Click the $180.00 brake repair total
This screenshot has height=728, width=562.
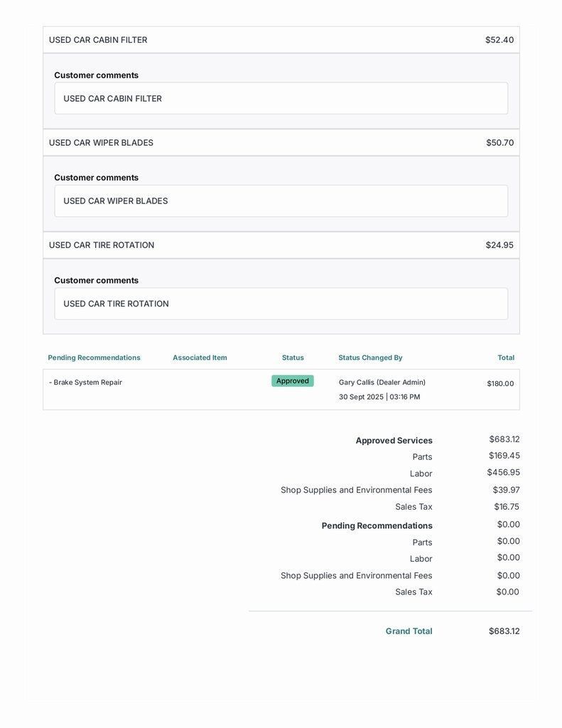tap(500, 384)
